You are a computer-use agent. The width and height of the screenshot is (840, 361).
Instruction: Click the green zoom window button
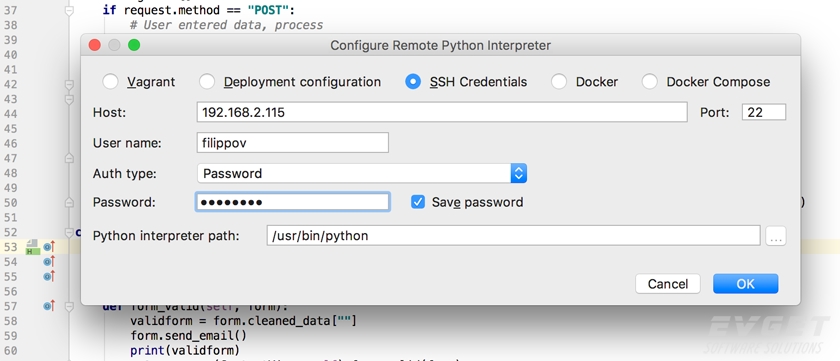[x=134, y=46]
